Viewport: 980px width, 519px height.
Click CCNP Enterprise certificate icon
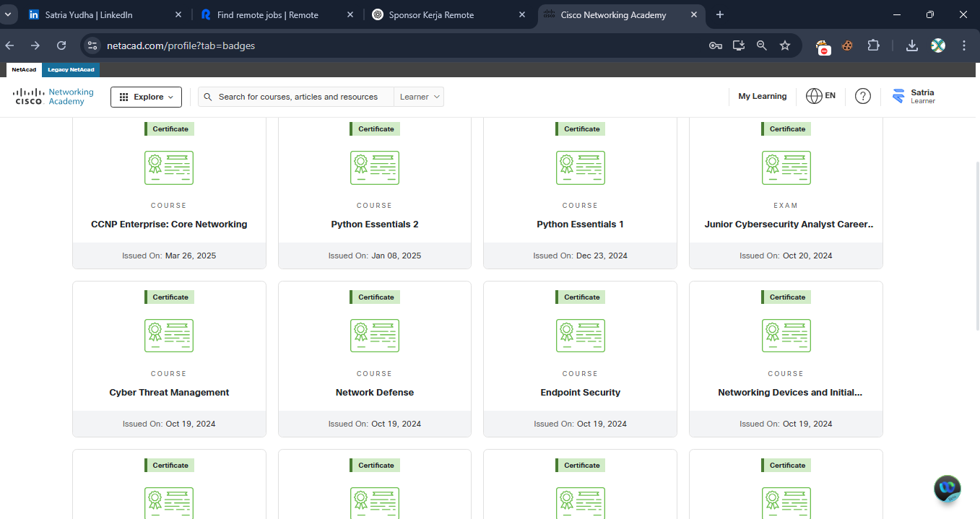tap(169, 167)
